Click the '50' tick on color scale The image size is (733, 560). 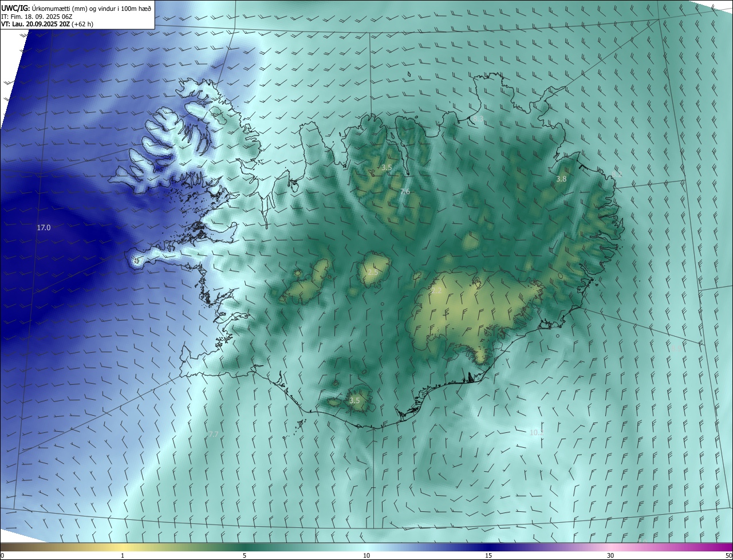(x=728, y=555)
